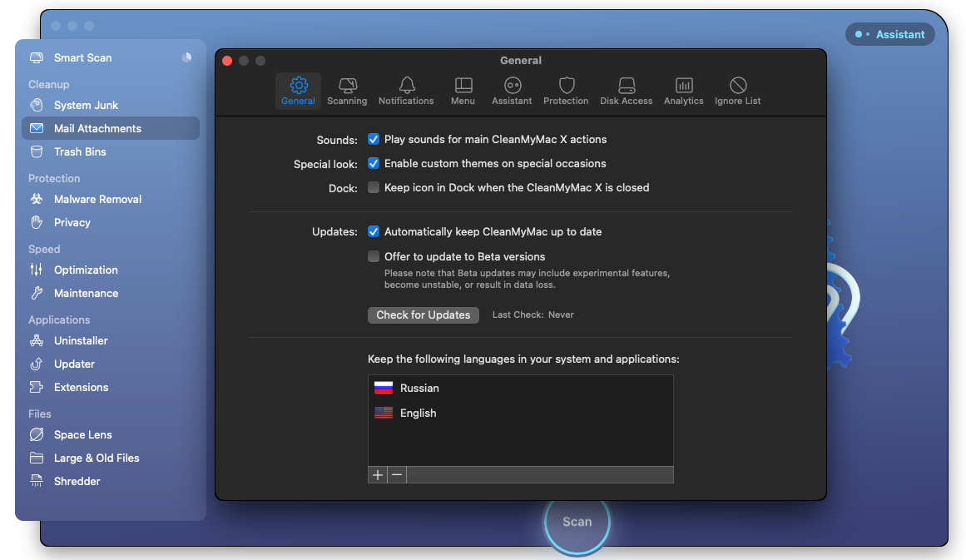Uncheck Automatically keep CleanMyMac up to date
Image resolution: width=966 pixels, height=560 pixels.
(374, 232)
